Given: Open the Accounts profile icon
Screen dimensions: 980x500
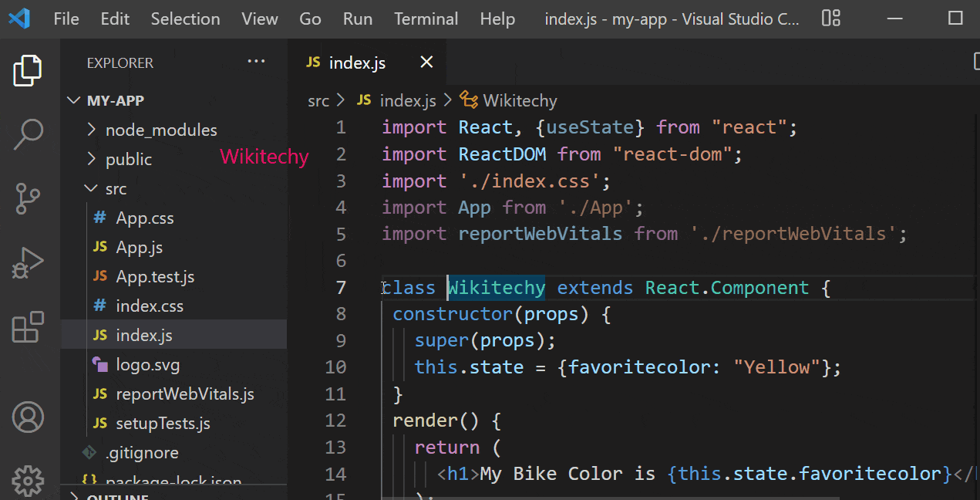Looking at the screenshot, I should tap(29, 417).
